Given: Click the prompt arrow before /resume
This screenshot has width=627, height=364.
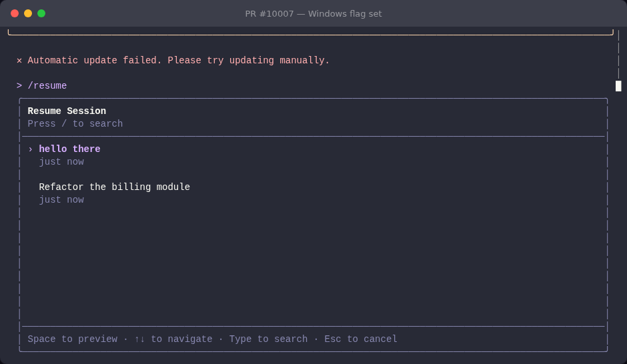Looking at the screenshot, I should tap(19, 85).
